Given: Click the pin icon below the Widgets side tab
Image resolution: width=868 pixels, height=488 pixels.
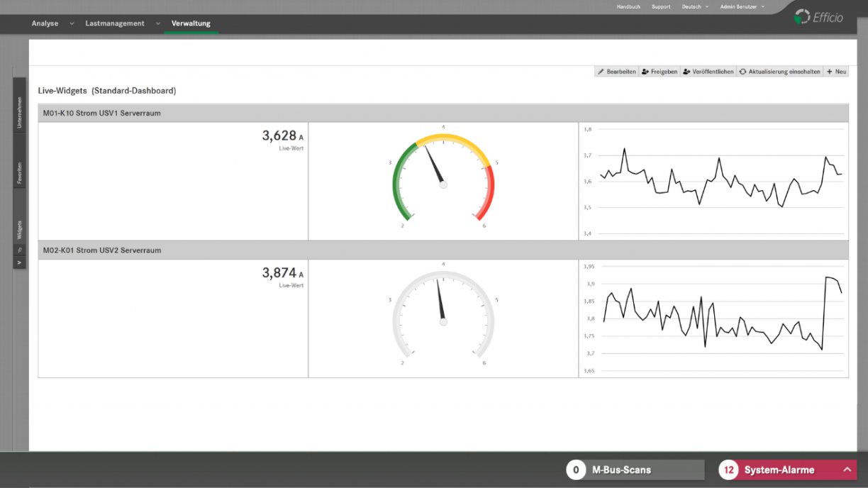Looking at the screenshot, I should click(x=20, y=250).
